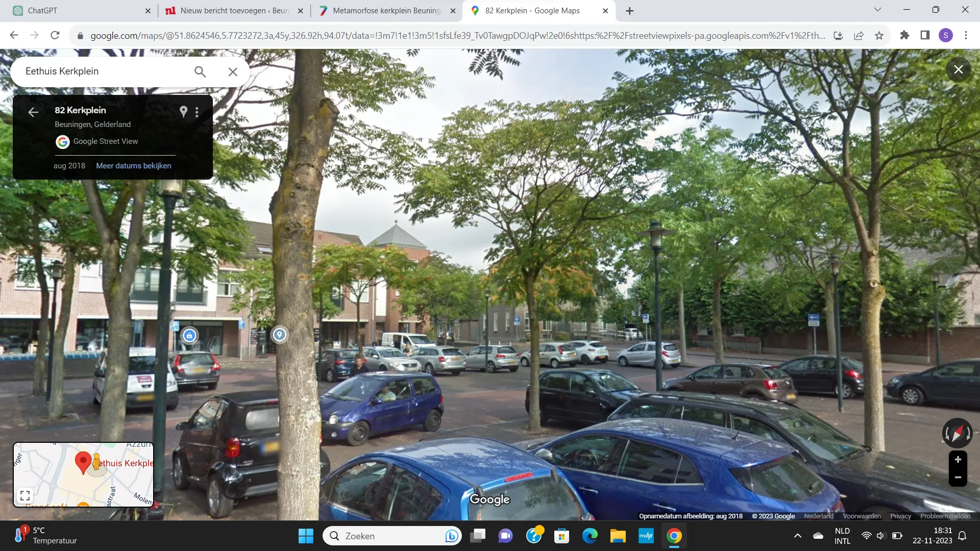This screenshot has width=980, height=551.
Task: Clear the Eethuis Kerkplein search text
Action: click(x=233, y=72)
